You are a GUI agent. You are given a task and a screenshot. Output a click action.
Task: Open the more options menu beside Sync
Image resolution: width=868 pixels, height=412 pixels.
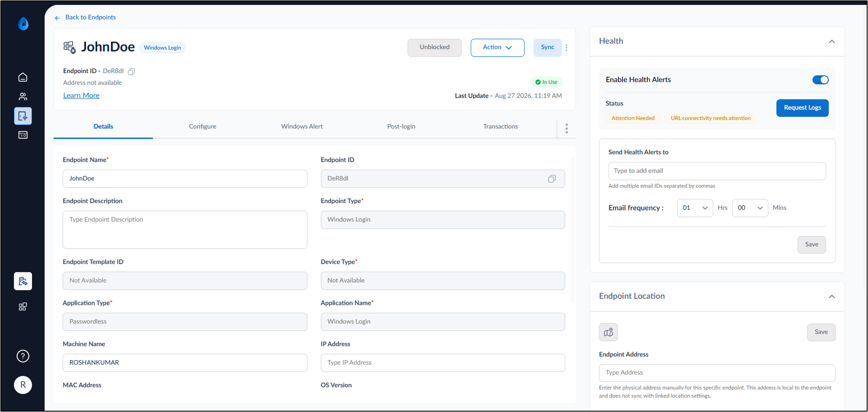566,48
